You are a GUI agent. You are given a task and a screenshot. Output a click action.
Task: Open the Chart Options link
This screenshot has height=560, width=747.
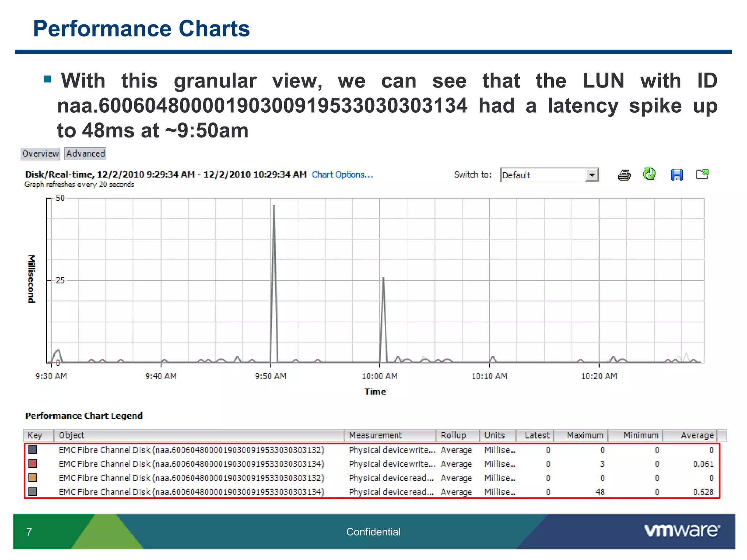point(342,175)
